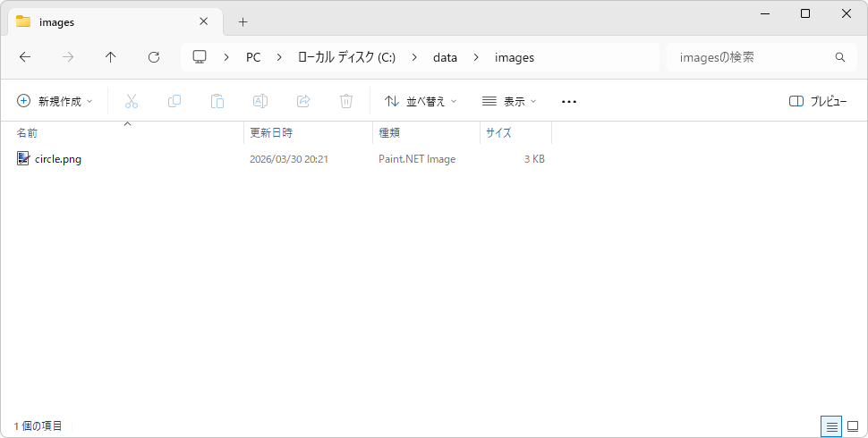Click the circle.png Paint.NET file icon
The image size is (868, 438).
click(22, 159)
